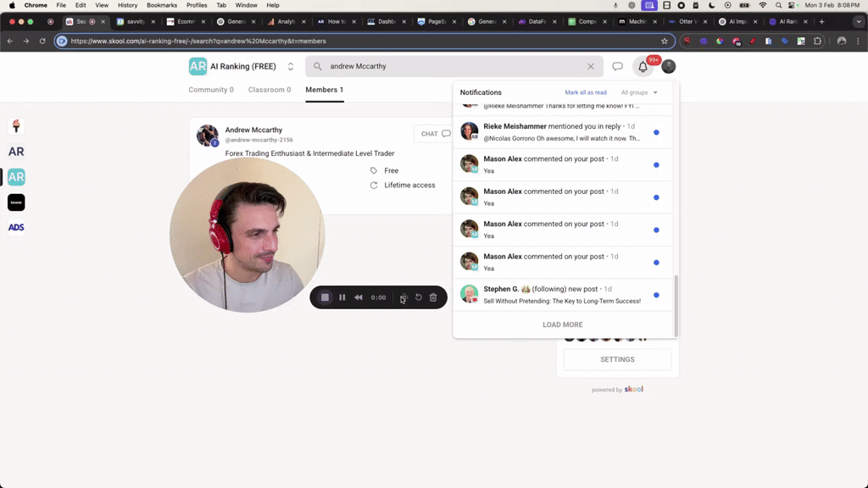Restart the recording with the redo icon

[x=419, y=297]
